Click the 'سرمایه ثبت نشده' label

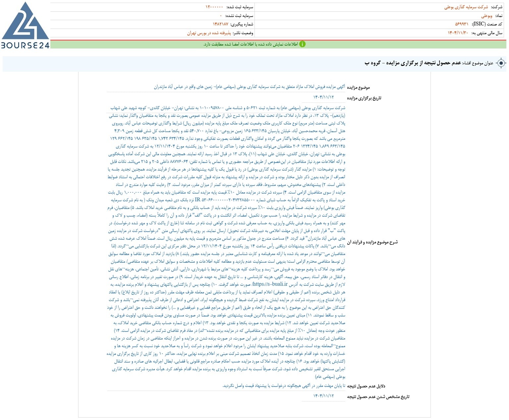pyautogui.click(x=239, y=16)
